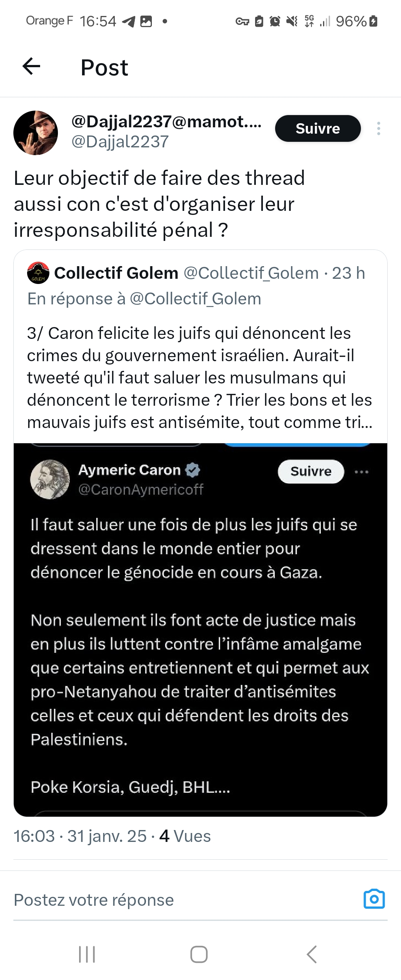This screenshot has height=980, width=401.
Task: Open the Dajjal2237 profile avatar
Action: [x=36, y=133]
